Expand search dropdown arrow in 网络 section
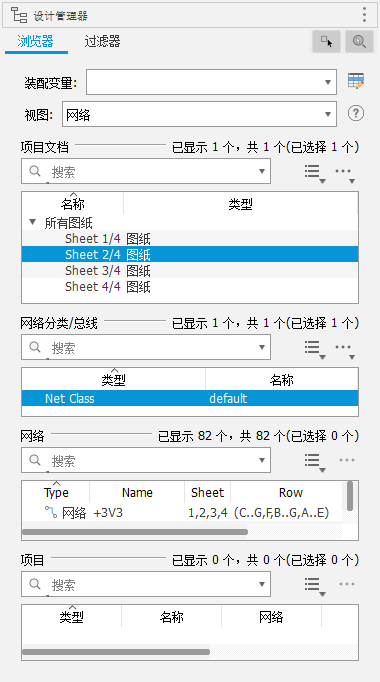Viewport: 380px width, 682px height. point(262,460)
